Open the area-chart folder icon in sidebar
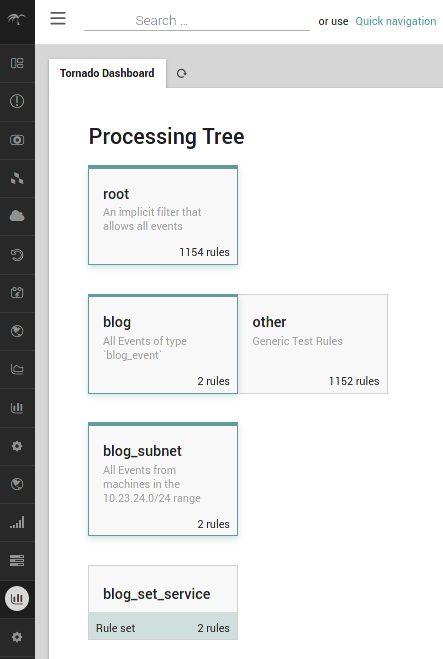This screenshot has width=443, height=659. (x=17, y=369)
